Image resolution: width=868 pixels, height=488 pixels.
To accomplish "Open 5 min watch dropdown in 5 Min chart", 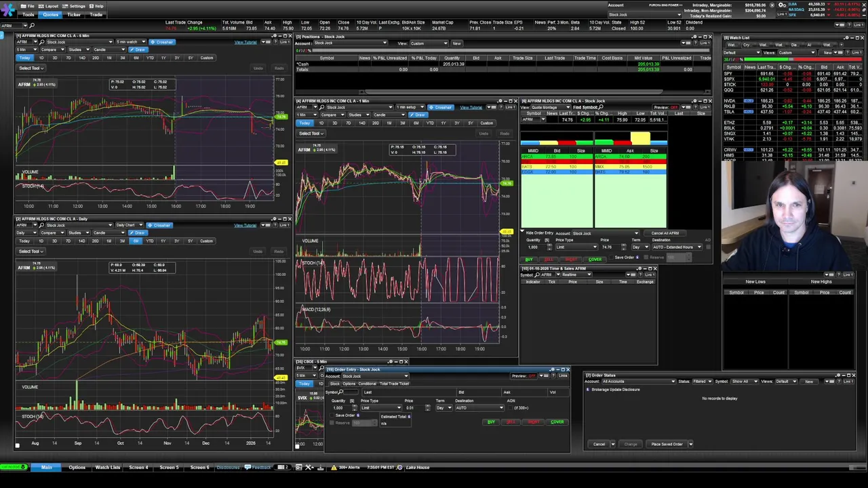I will point(131,42).
